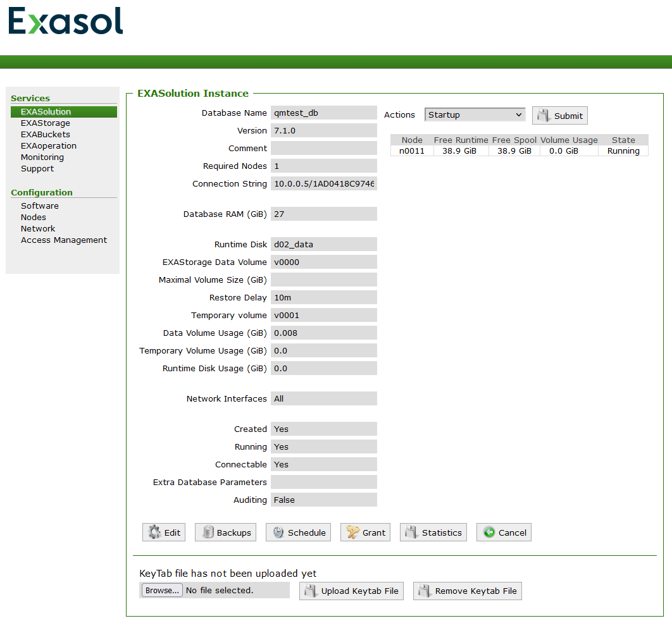Submit the Startup action via disk icon
672x628 pixels.
tap(542, 115)
